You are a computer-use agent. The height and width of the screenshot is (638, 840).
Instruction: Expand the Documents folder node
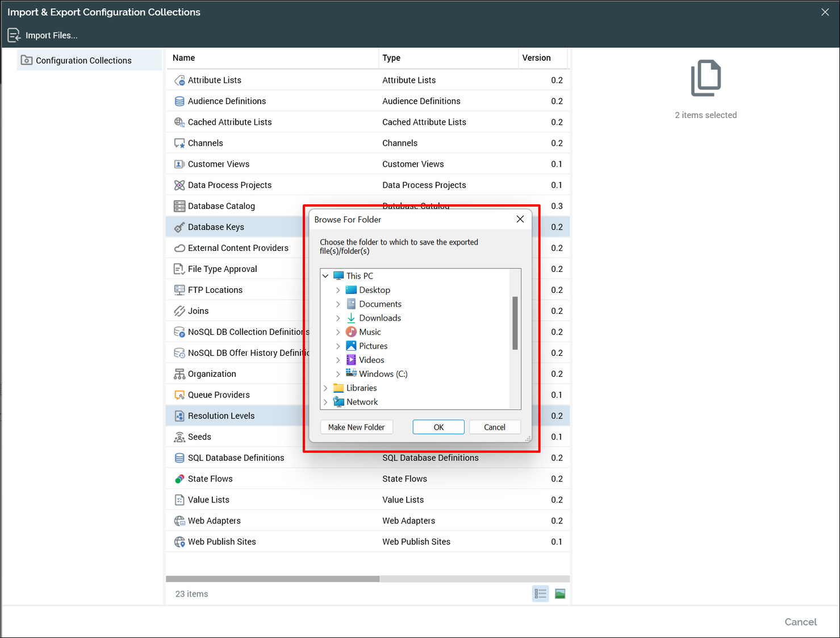(x=338, y=304)
